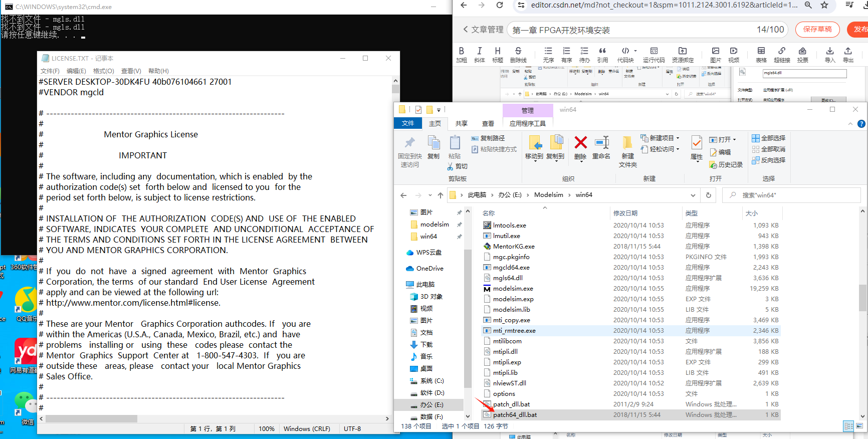Click new folder (新建文件夹) in ribbon
The image size is (868, 439).
627,151
